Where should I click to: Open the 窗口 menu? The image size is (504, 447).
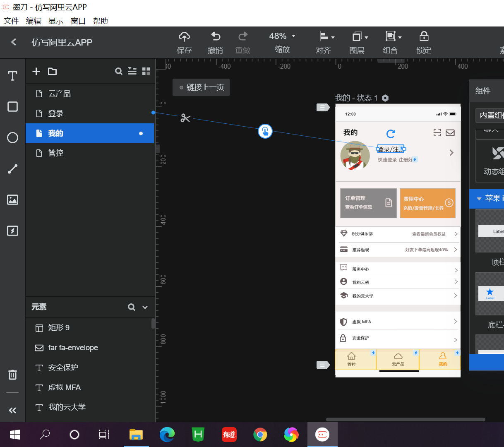[x=78, y=21]
